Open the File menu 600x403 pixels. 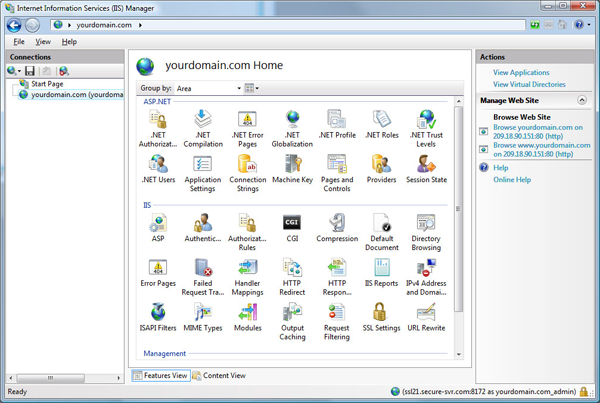[x=19, y=42]
